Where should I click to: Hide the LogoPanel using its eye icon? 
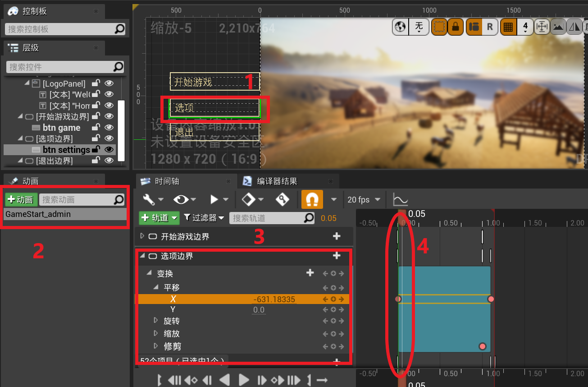(x=109, y=83)
